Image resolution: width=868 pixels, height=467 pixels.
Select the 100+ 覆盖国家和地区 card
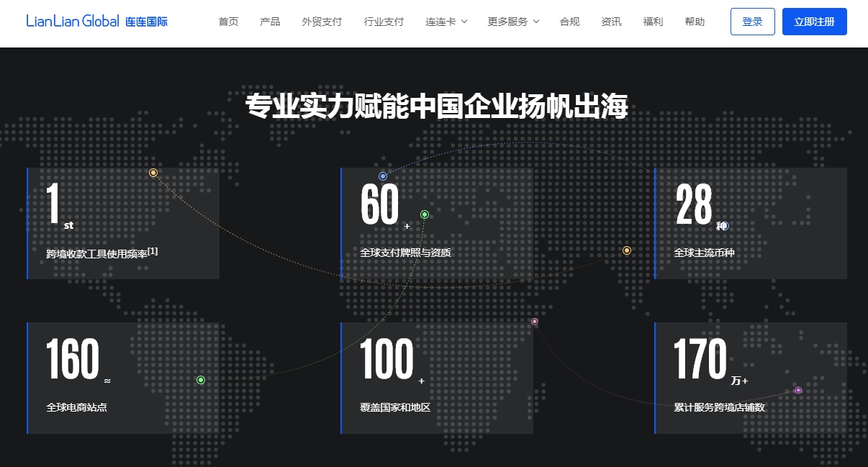coord(437,378)
